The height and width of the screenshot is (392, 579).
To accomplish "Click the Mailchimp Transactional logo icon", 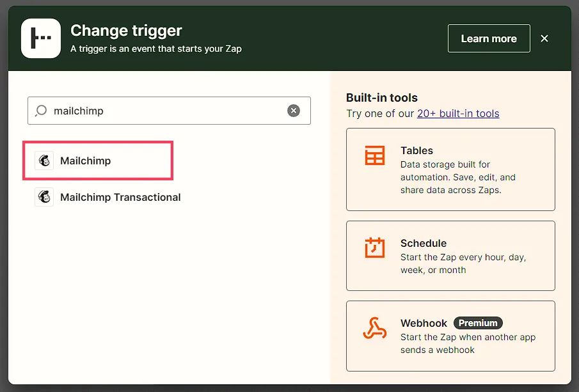I will point(44,197).
